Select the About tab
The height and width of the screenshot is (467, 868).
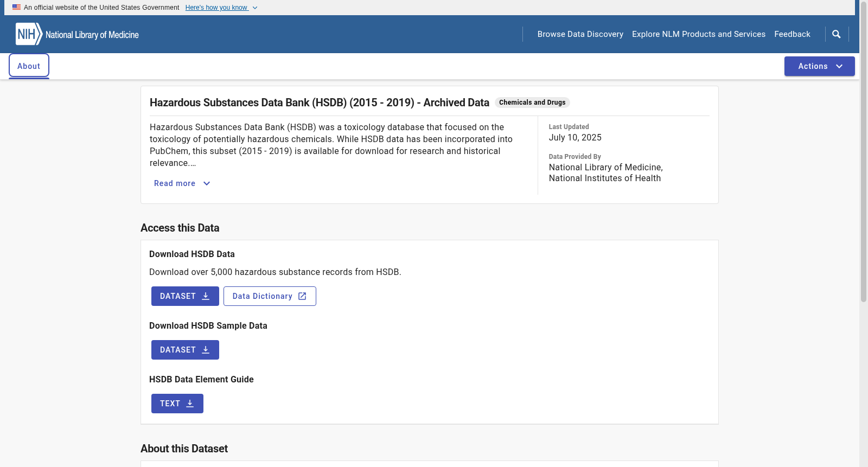[x=29, y=66]
